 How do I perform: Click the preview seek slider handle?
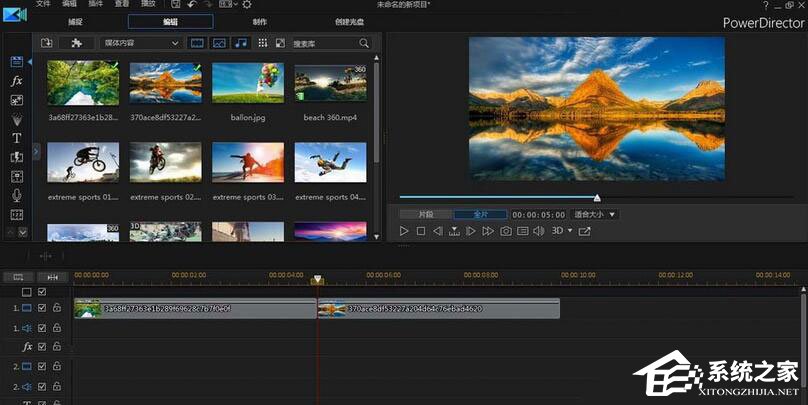597,198
